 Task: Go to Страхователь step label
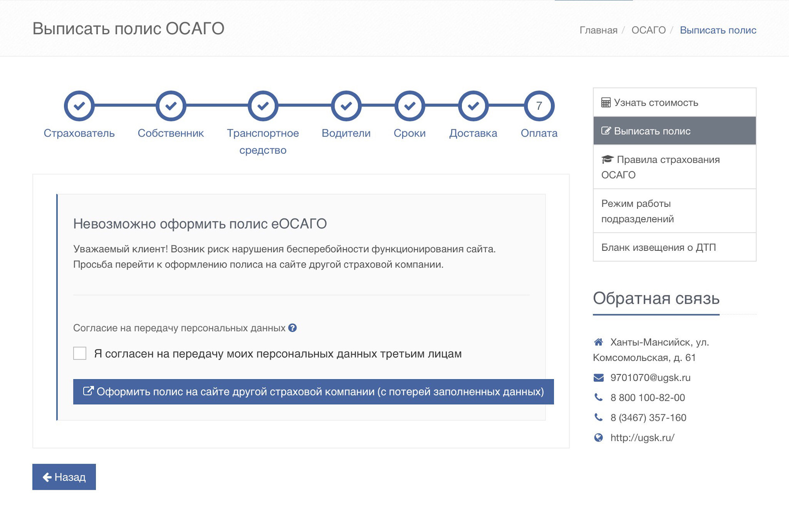tap(79, 133)
